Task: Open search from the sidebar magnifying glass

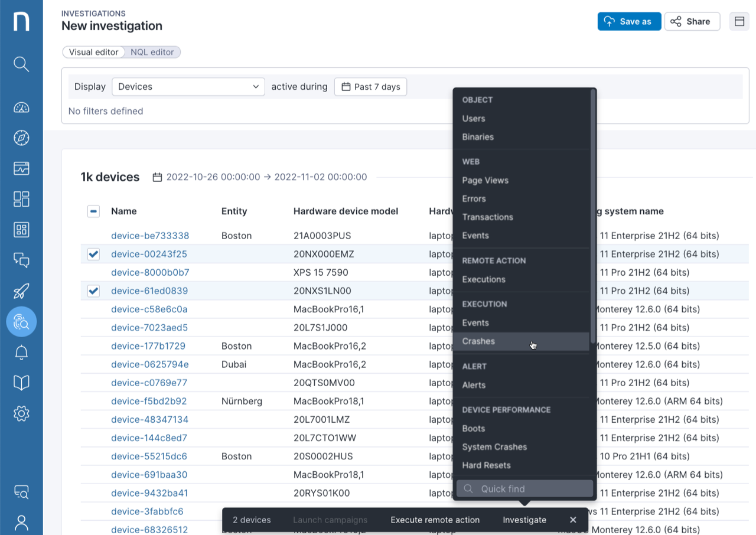Action: [x=21, y=64]
